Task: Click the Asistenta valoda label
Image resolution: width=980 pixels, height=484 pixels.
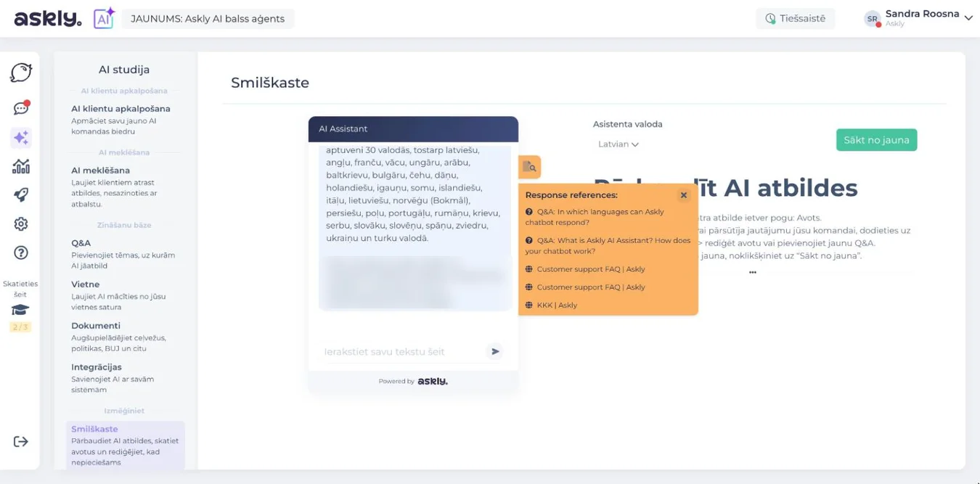Action: (x=627, y=124)
